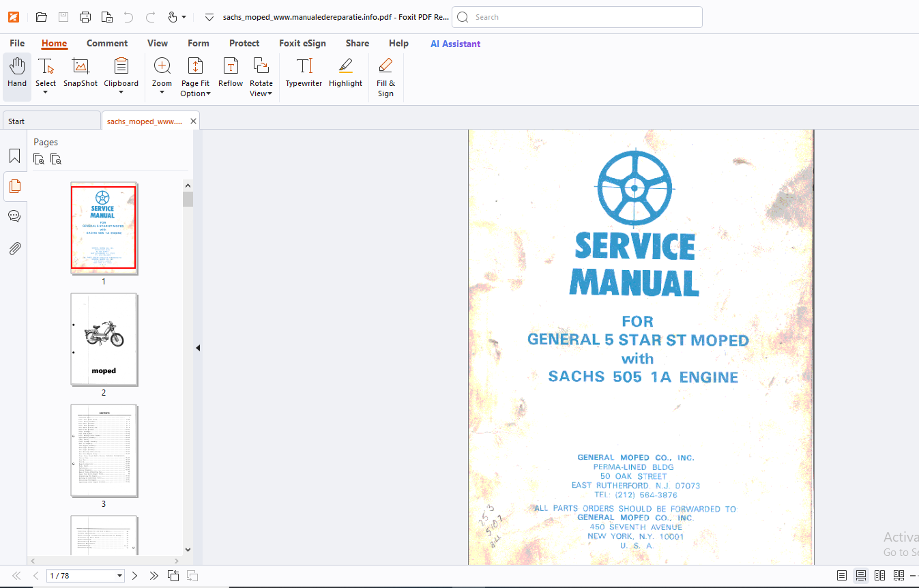919x588 pixels.
Task: Open the Fill & Sign tool
Action: pos(385,77)
